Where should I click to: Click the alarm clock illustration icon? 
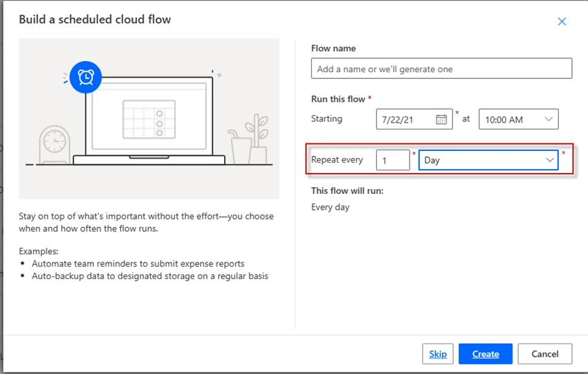pyautogui.click(x=86, y=77)
